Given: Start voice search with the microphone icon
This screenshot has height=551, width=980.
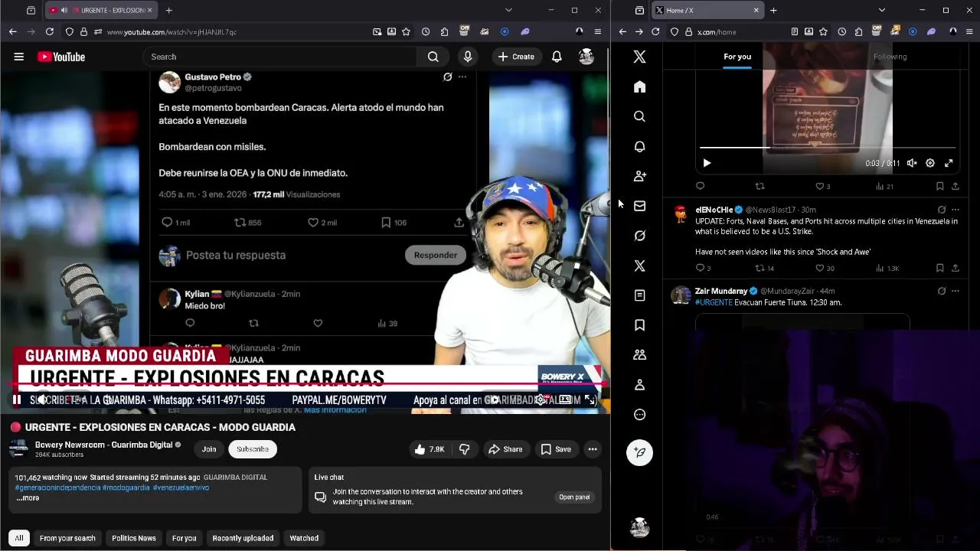Looking at the screenshot, I should coord(468,57).
